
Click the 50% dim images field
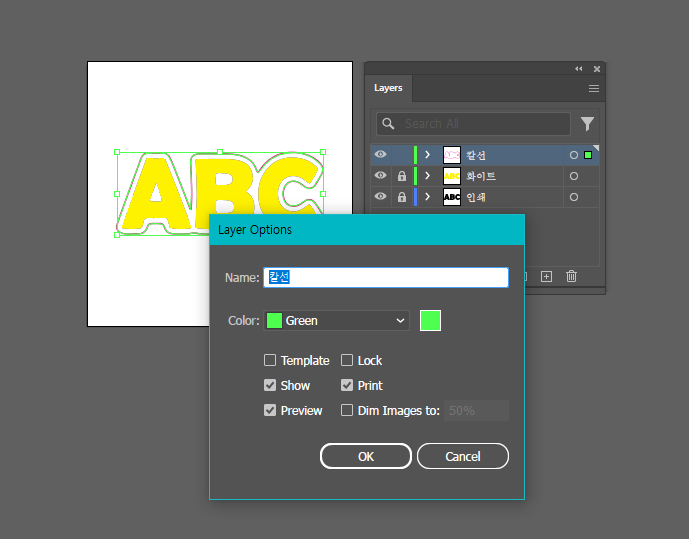point(476,410)
